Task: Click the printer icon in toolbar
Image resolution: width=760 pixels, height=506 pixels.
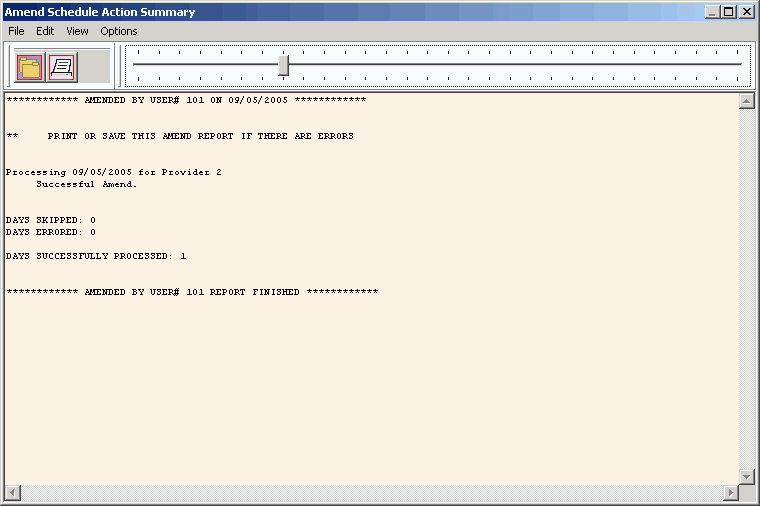Action: pyautogui.click(x=62, y=67)
